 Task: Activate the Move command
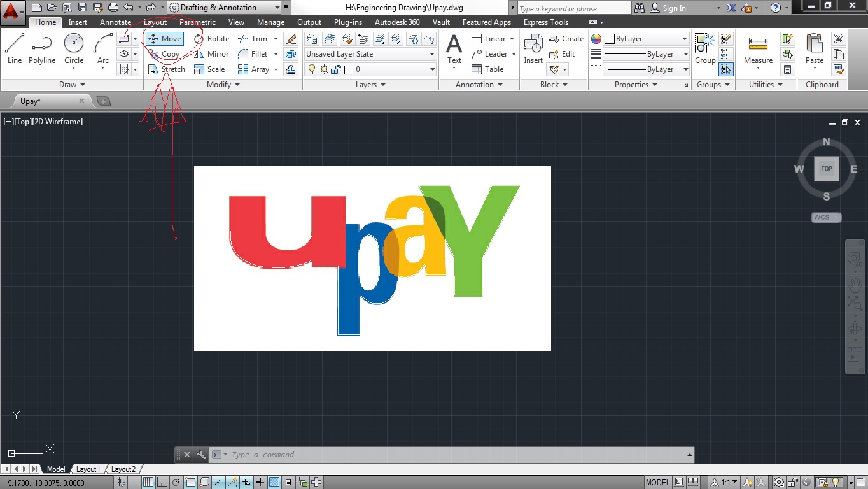tap(164, 39)
